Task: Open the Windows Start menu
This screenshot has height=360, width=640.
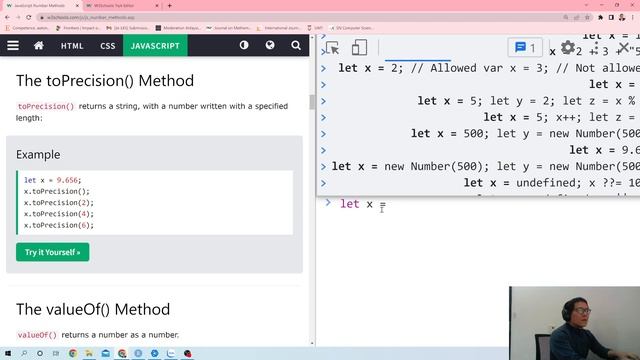Action: pos(7,353)
